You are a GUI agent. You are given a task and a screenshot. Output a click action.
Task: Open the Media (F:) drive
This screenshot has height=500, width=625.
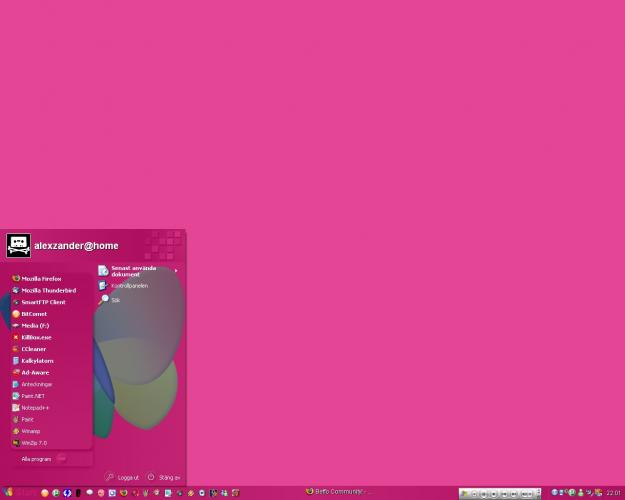pos(35,325)
